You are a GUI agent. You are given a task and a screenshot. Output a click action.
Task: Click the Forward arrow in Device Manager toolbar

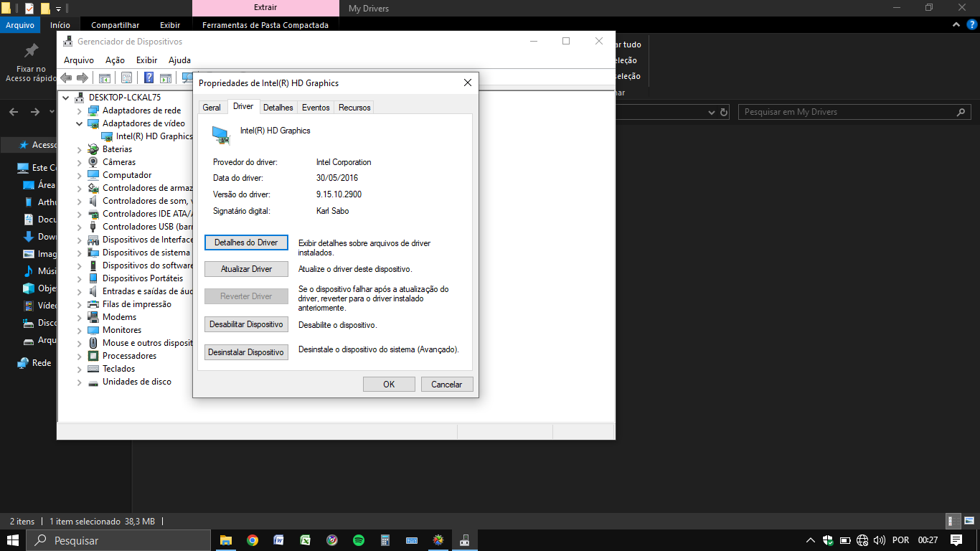(83, 77)
